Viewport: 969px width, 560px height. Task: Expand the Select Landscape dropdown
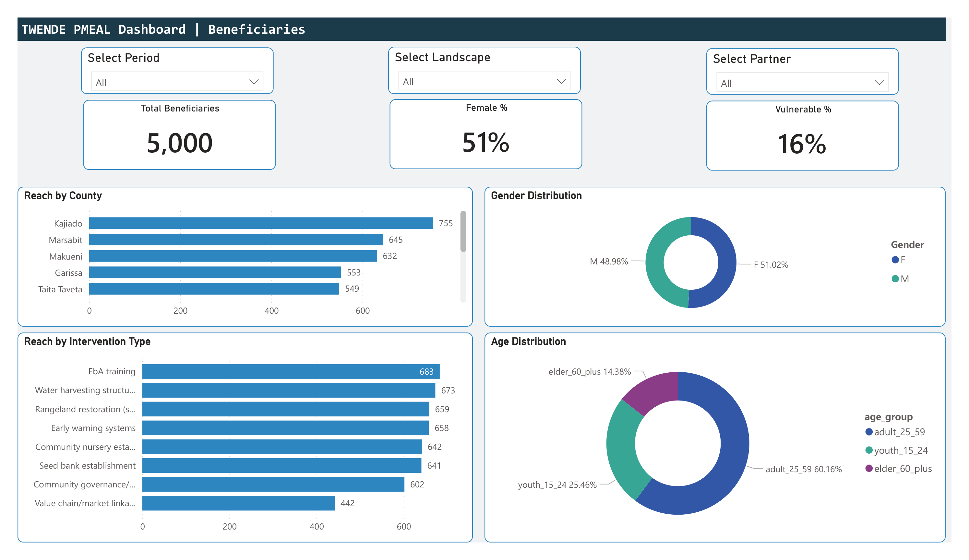click(561, 81)
